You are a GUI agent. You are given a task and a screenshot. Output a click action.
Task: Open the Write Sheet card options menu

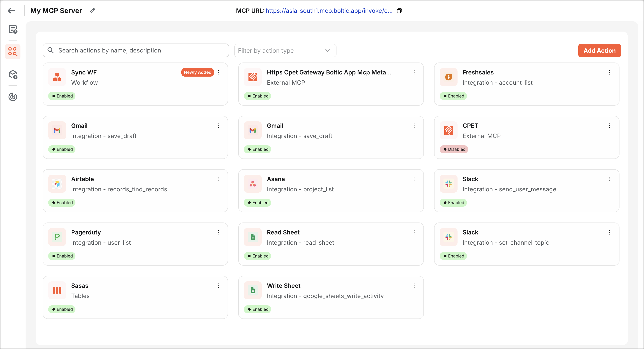414,285
